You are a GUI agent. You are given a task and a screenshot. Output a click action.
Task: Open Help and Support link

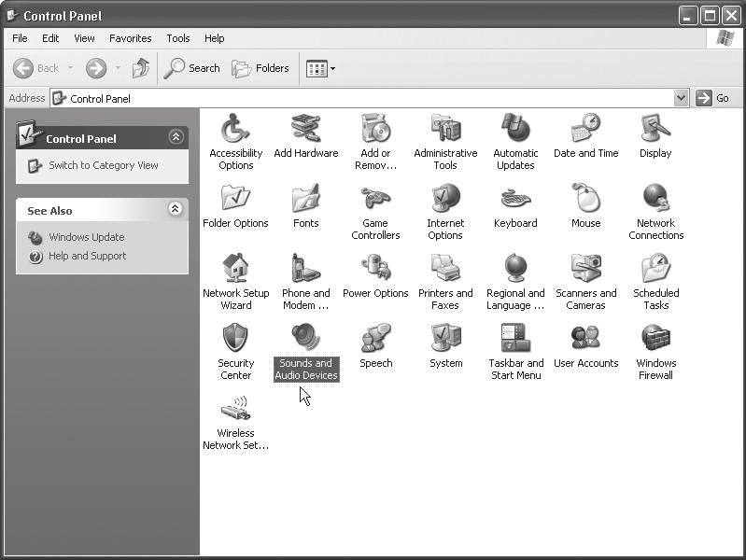point(88,256)
